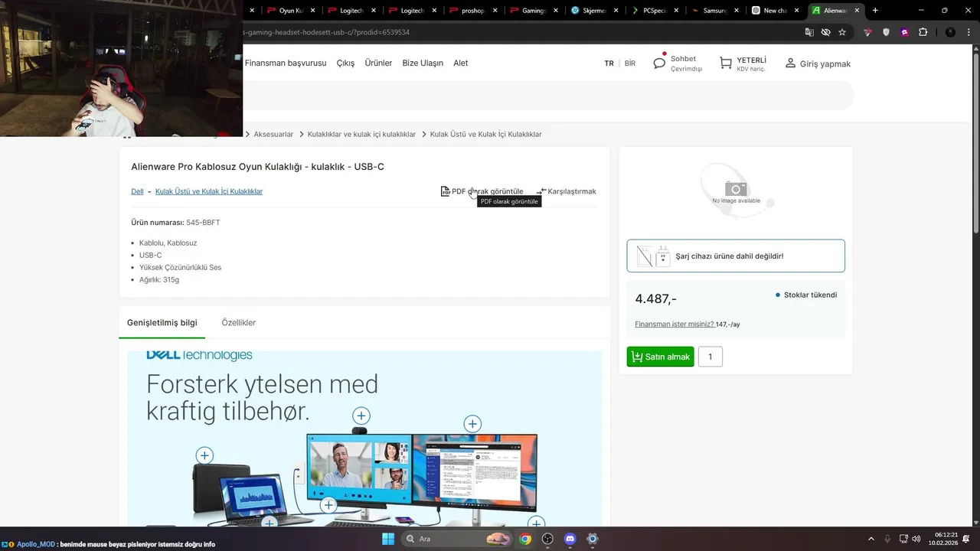Click the quantity field showing 1
The image size is (980, 551).
point(710,357)
